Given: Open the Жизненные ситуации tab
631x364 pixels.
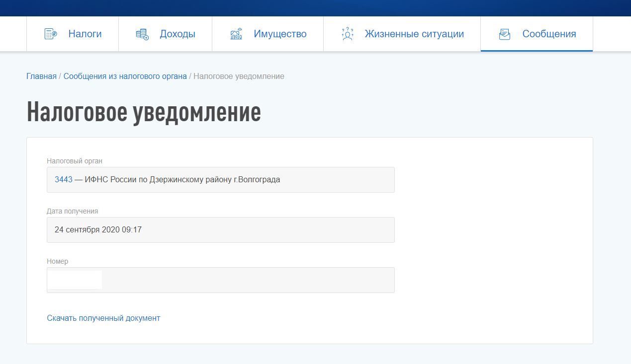Looking at the screenshot, I should click(x=414, y=33).
